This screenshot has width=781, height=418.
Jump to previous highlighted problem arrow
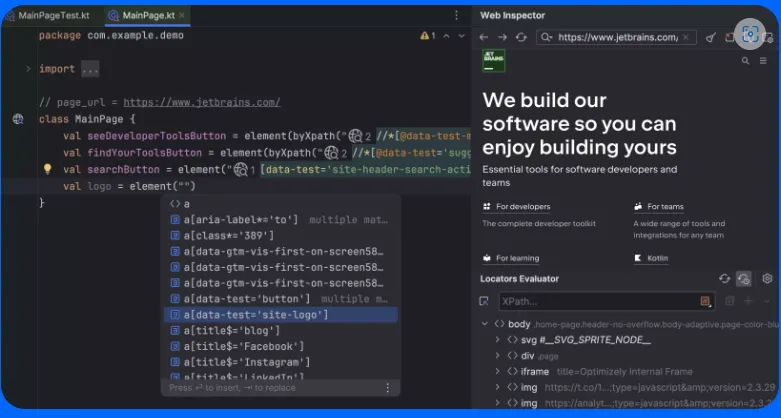(446, 36)
